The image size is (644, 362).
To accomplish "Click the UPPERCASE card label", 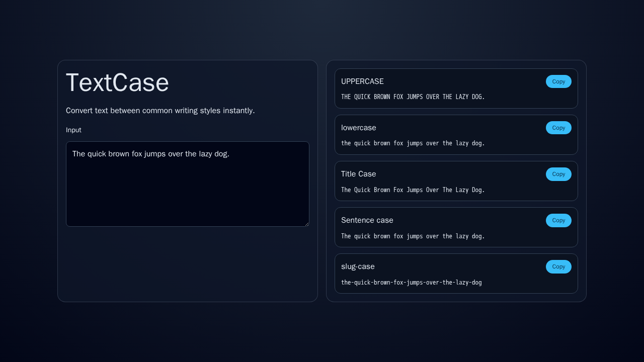I will (x=362, y=81).
